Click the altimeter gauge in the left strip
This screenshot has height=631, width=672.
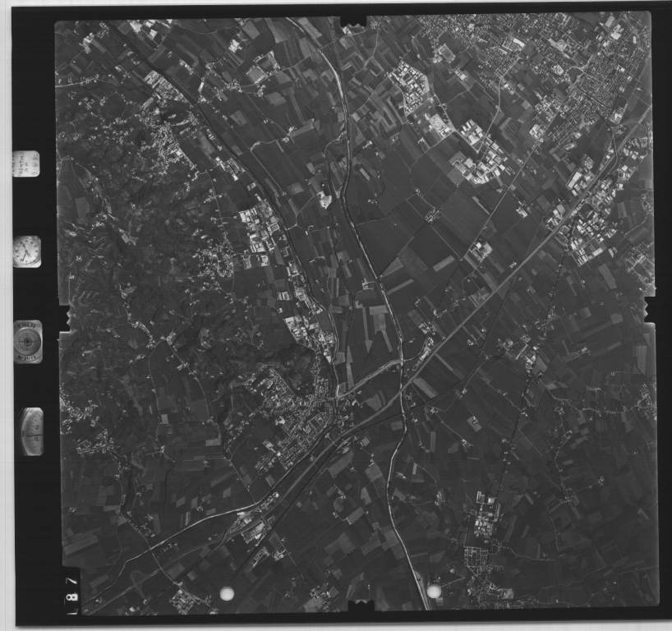click(31, 431)
